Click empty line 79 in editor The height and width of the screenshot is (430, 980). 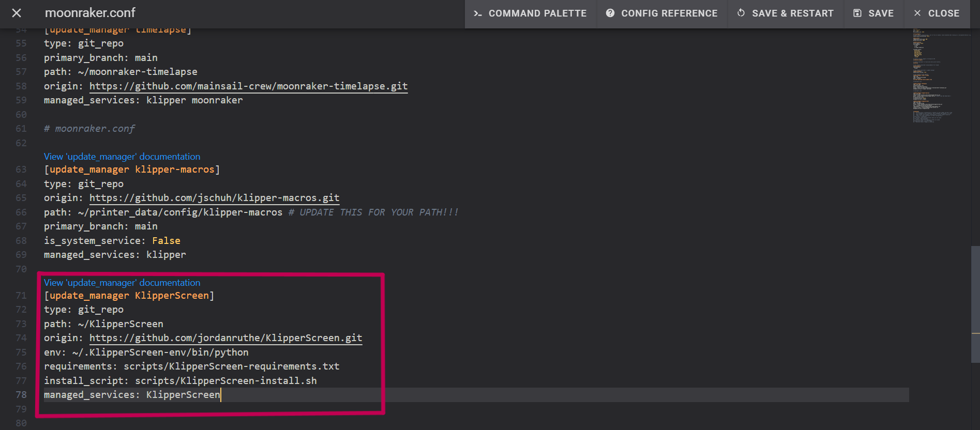[x=476, y=409]
